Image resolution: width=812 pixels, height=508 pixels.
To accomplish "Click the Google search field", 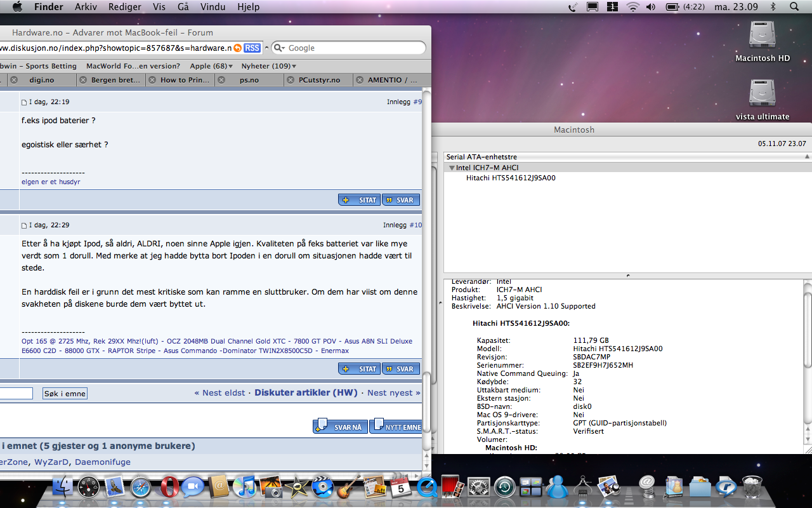I will click(348, 48).
